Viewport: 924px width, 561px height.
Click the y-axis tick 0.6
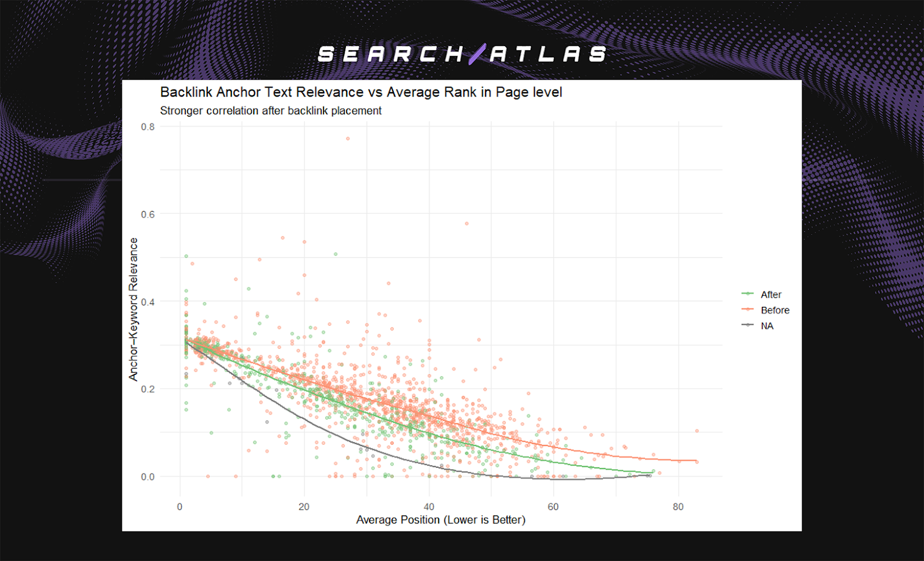click(x=148, y=214)
